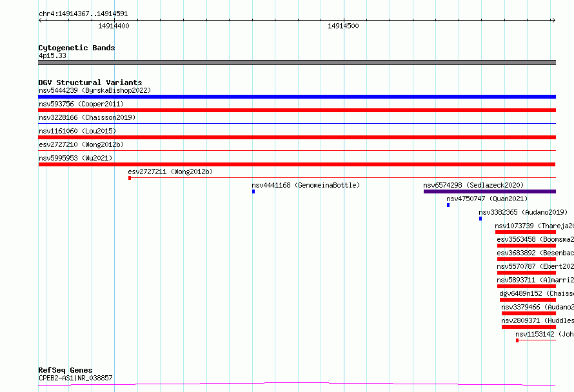Click the DGV Structural Variants track title
This screenshot has height=392, width=574.
90,83
